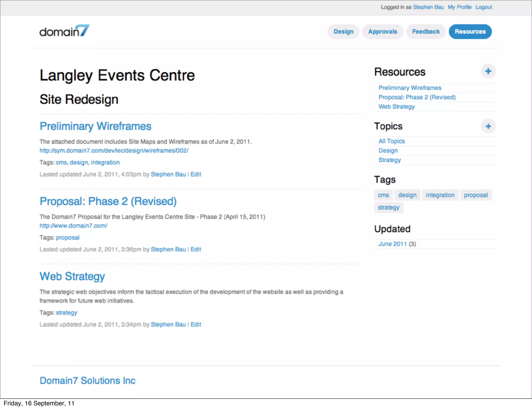
Task: Click the plus icon beside Resources heading
Action: [488, 71]
